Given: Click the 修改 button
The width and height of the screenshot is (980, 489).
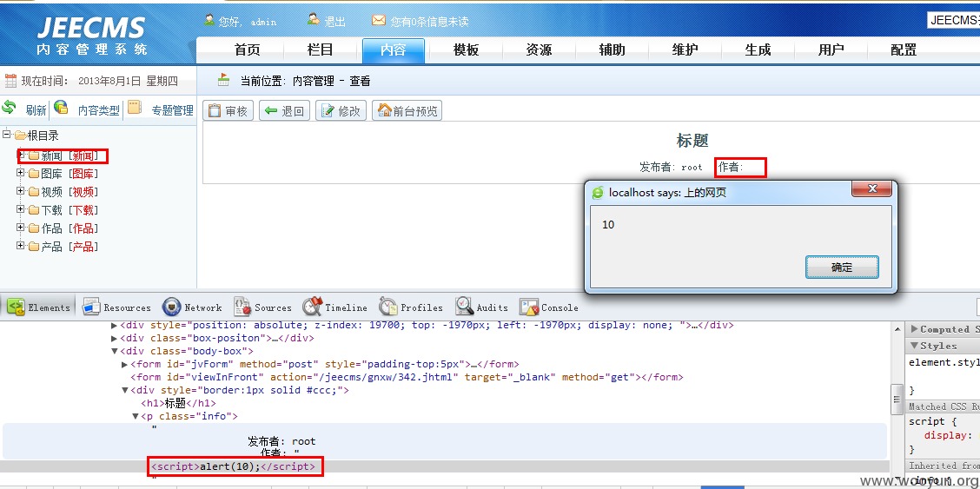Looking at the screenshot, I should 341,110.
